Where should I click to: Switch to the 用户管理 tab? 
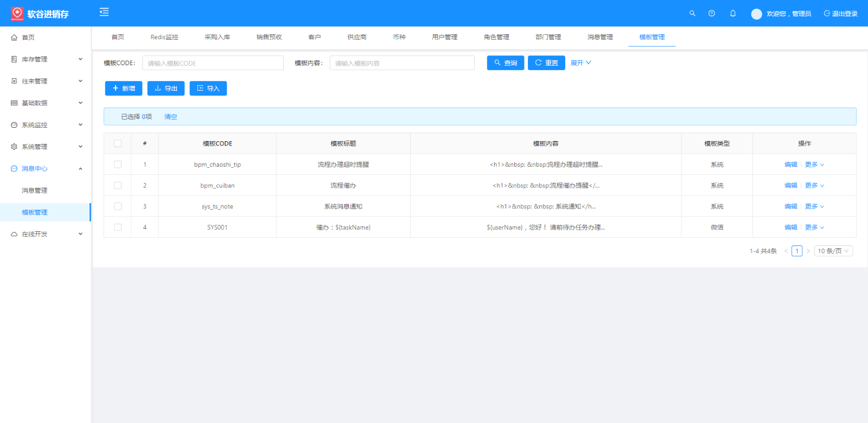pyautogui.click(x=444, y=37)
